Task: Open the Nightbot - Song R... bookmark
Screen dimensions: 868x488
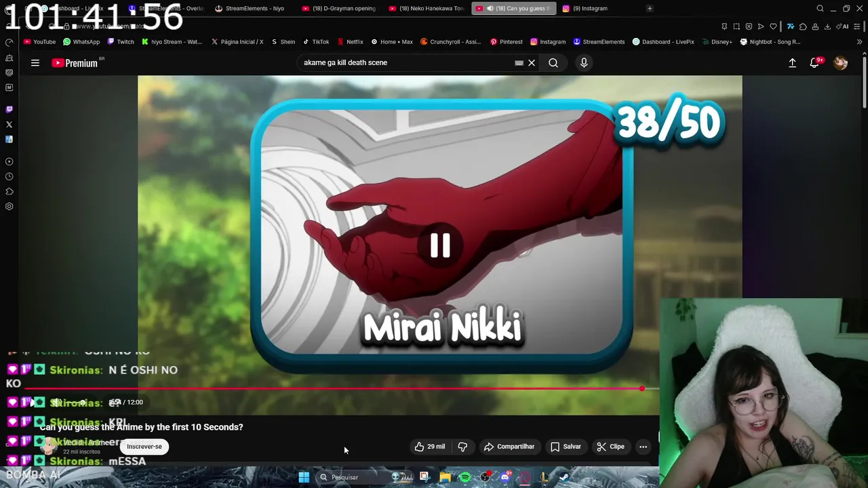Action: point(770,41)
